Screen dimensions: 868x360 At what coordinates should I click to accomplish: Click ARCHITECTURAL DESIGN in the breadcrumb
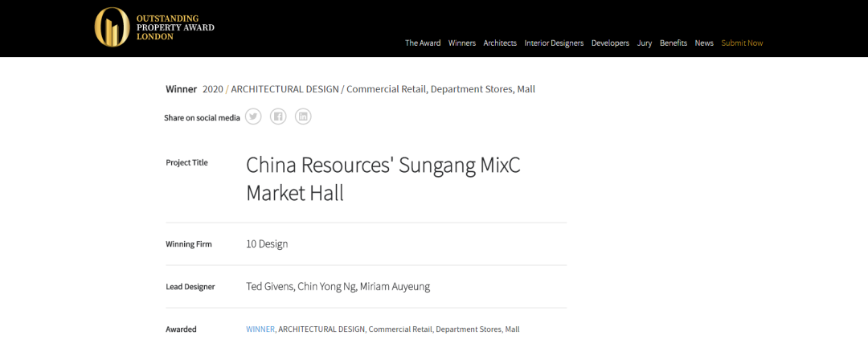[x=285, y=89]
